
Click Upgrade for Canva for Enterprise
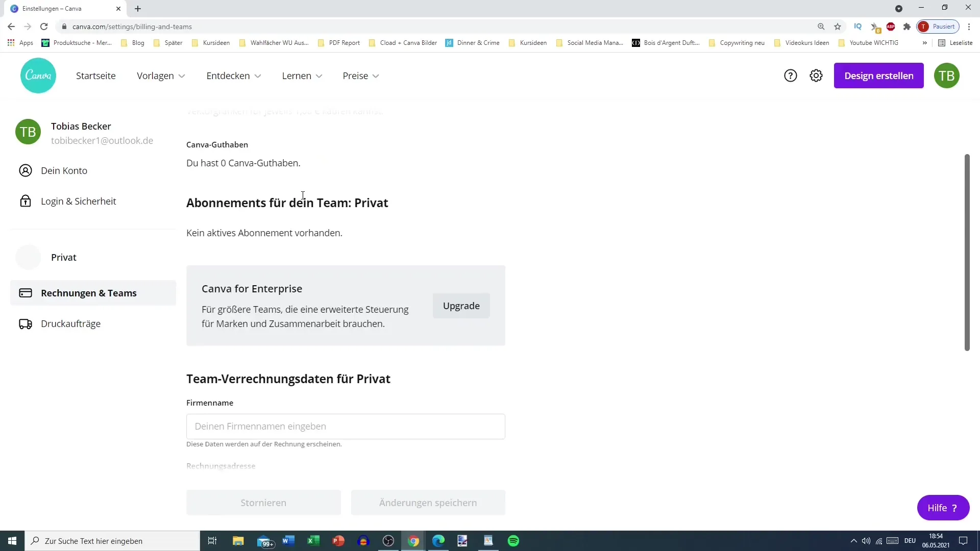(x=461, y=306)
